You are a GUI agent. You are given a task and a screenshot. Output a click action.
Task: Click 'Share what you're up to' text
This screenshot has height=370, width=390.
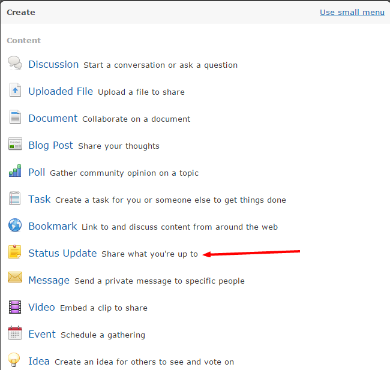point(150,254)
